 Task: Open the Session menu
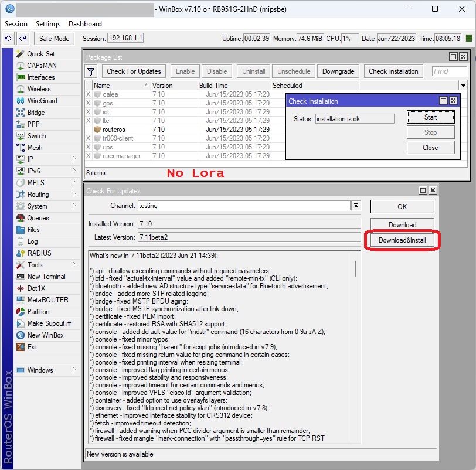click(x=16, y=24)
